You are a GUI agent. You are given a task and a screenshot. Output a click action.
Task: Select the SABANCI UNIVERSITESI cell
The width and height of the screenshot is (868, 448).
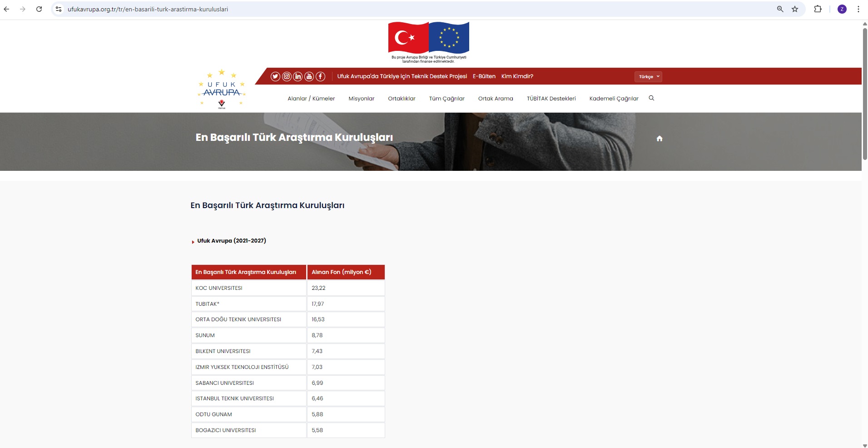(249, 383)
